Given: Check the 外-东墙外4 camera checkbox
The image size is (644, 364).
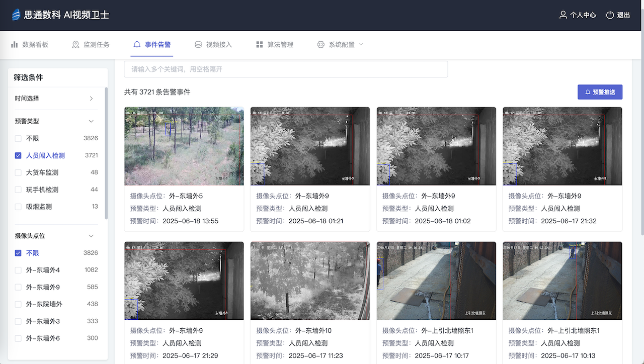Looking at the screenshot, I should pyautogui.click(x=18, y=270).
